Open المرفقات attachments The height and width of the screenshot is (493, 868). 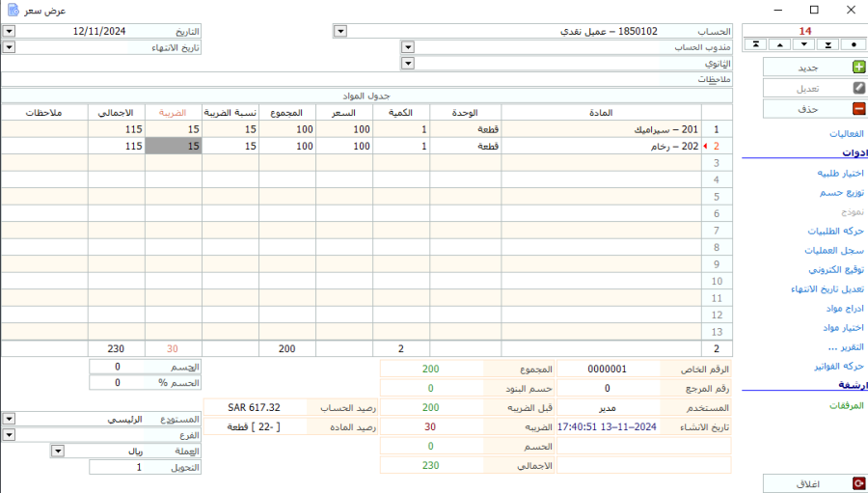coord(847,405)
